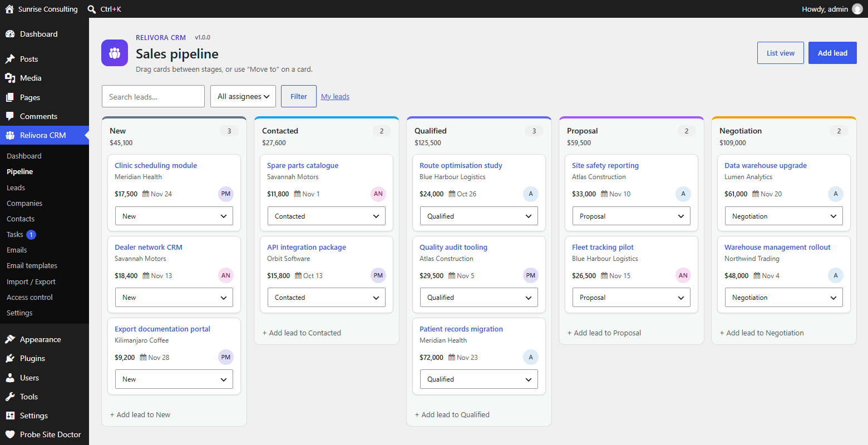868x445 pixels.
Task: Click the Filter button
Action: point(299,96)
